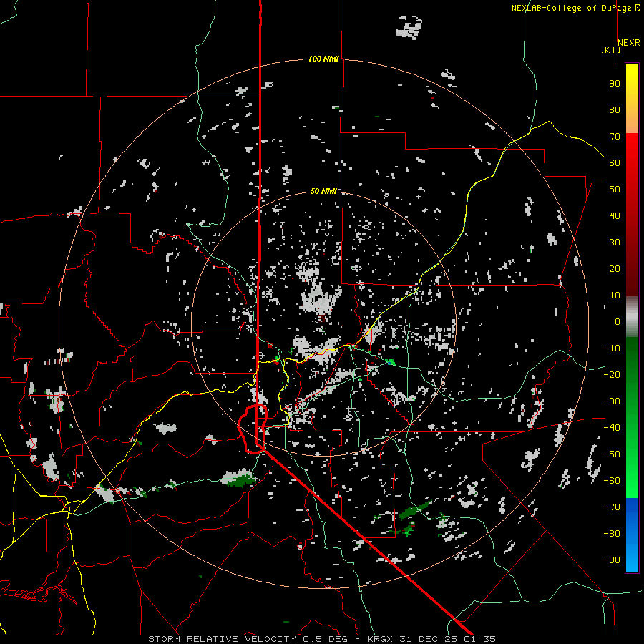Pick the blue segment of color bar
Screen dimensions: 644x644
click(x=632, y=535)
